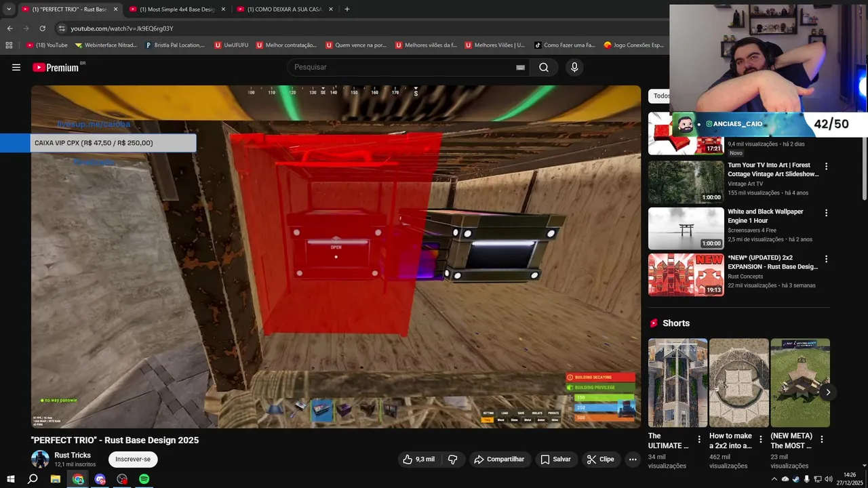868x488 pixels.
Task: Open the volume control in system tray
Action: point(828,479)
